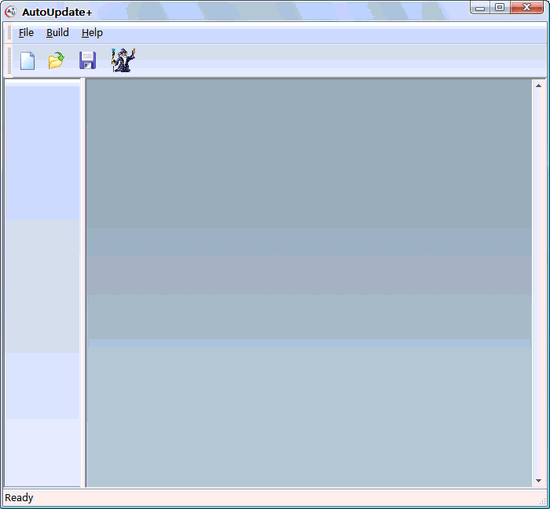Image resolution: width=550 pixels, height=509 pixels.
Task: Click the menu bar's dotted grip handle
Action: click(9, 33)
